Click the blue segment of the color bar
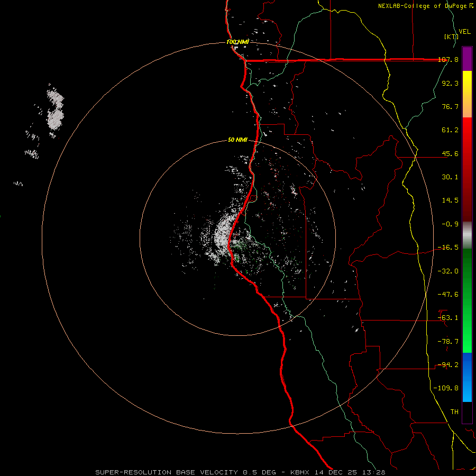 [467, 377]
